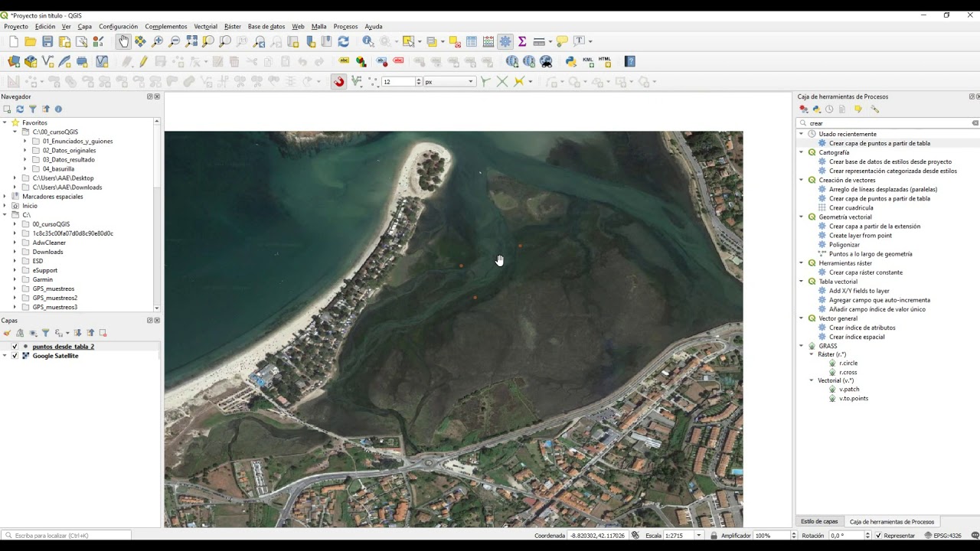Expand the 02_Datos_originales folder

coord(24,150)
